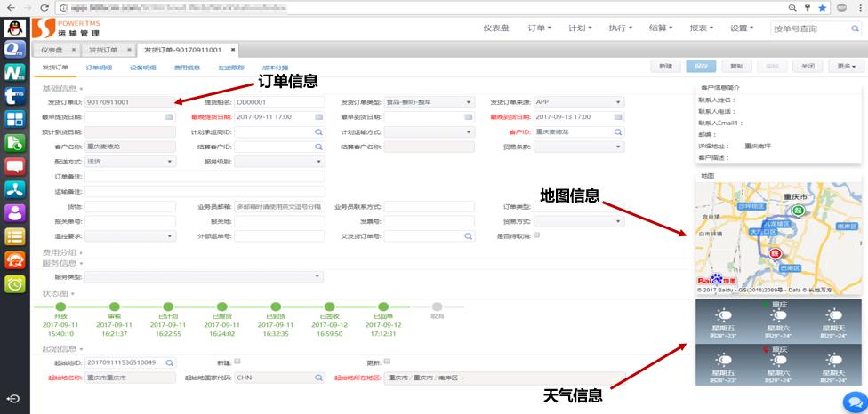This screenshot has width=868, height=414.
Task: Expand the 发货订单类型 dropdown
Action: coord(469,102)
